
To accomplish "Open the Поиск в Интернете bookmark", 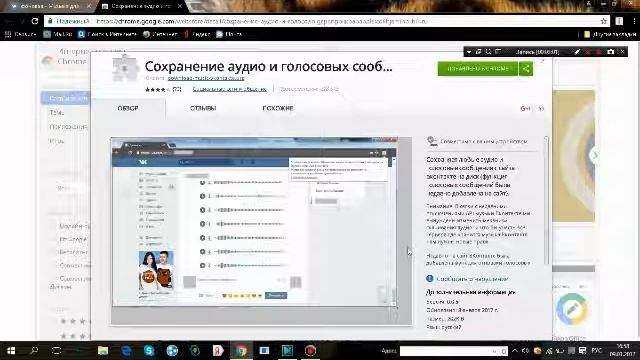I will [107, 34].
